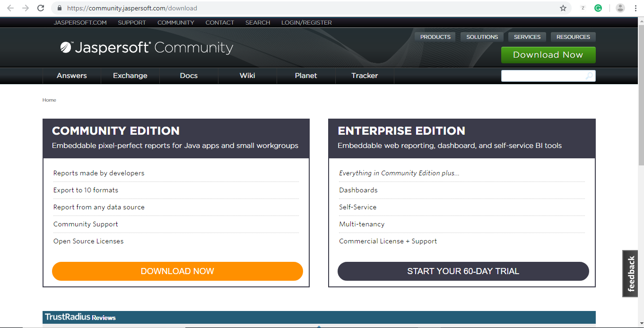The image size is (644, 328).
Task: Click the grey Z extension icon
Action: tap(583, 8)
